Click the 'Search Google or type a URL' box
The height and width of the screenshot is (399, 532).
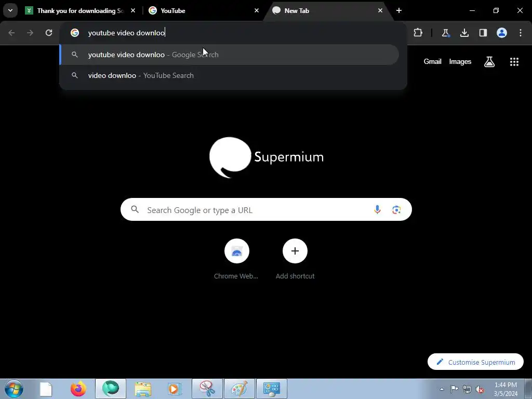click(266, 210)
